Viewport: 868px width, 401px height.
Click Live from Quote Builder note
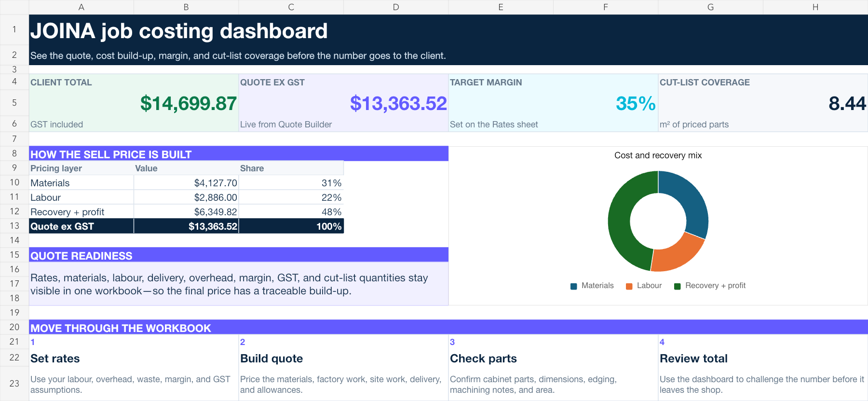click(x=286, y=124)
